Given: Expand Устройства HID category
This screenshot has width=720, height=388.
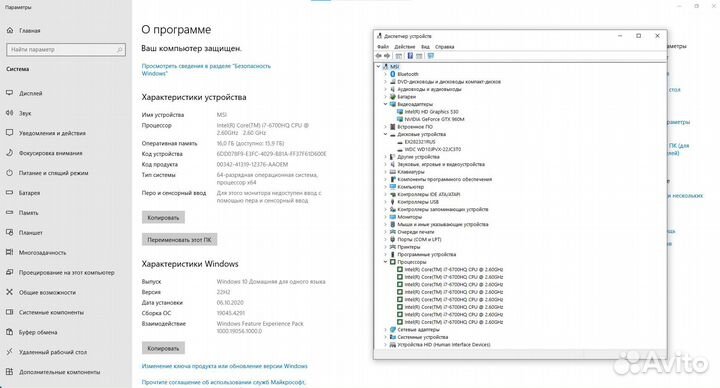Looking at the screenshot, I should click(386, 344).
